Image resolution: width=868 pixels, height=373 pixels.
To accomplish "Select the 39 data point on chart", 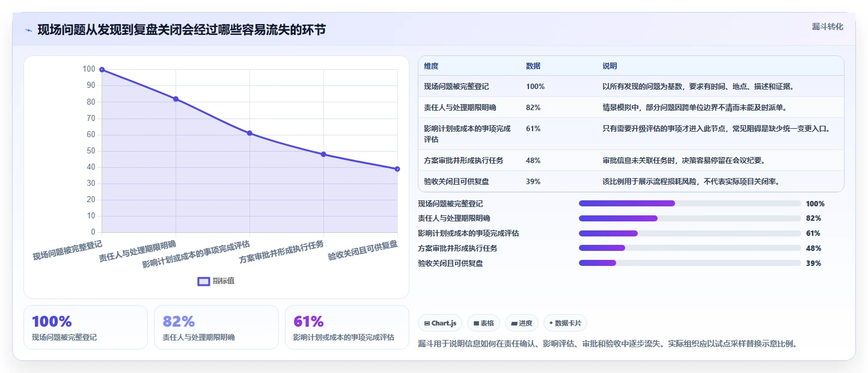I will point(397,169).
